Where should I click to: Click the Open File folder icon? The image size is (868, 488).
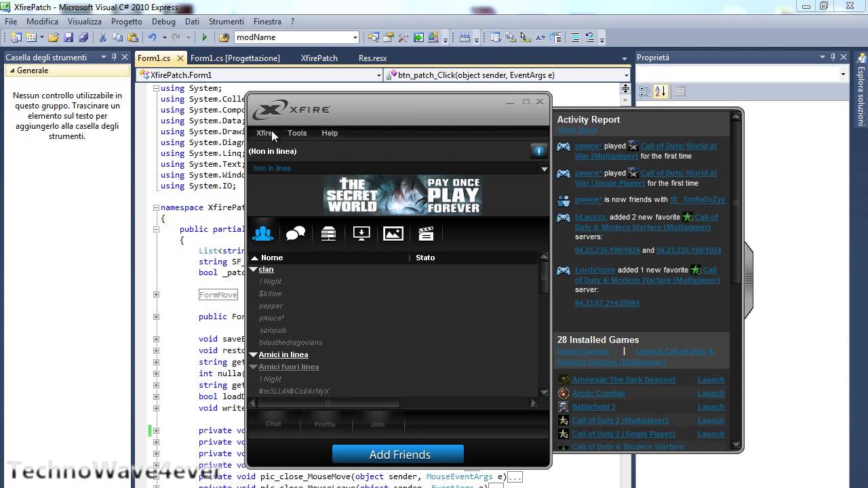[x=53, y=37]
